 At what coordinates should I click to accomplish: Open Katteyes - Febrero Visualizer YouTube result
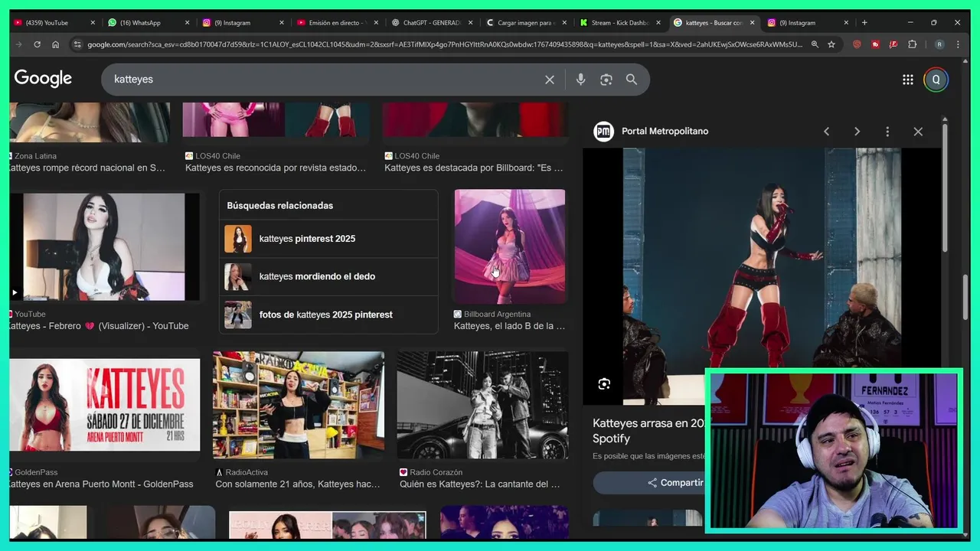[99, 326]
